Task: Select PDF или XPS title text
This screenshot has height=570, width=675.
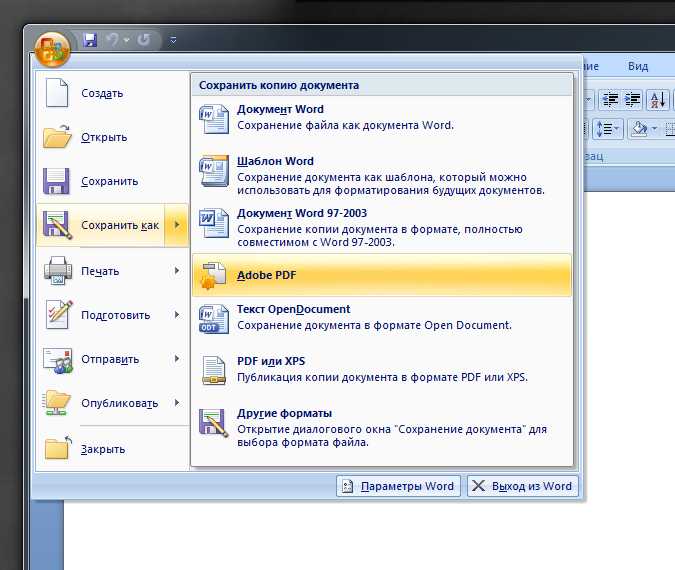Action: (x=271, y=361)
